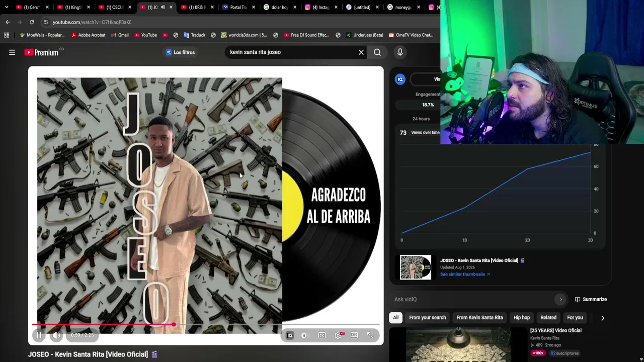Switch to the (1) OSCU browser tab

pos(115,7)
